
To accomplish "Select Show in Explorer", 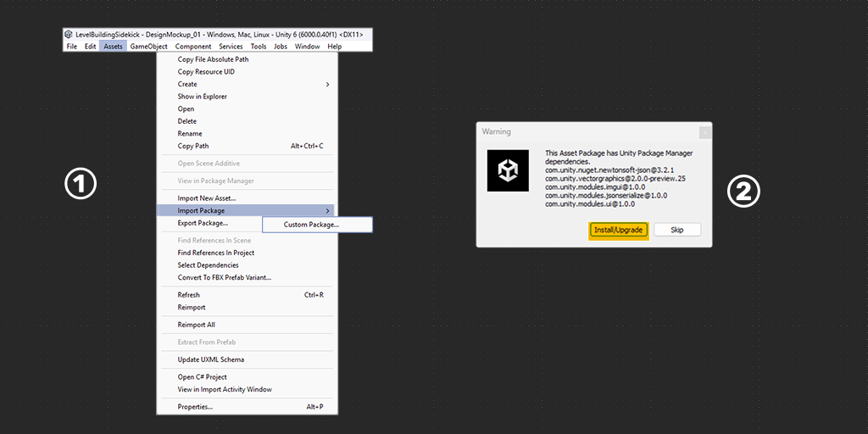I will coord(247,97).
